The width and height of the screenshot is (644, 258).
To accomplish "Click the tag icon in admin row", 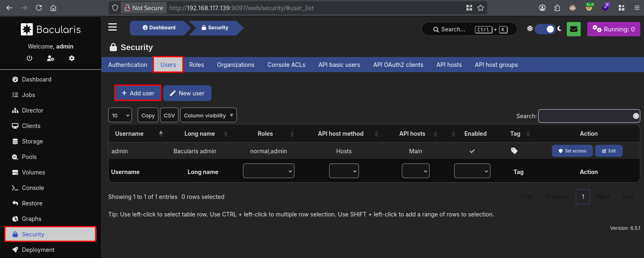I will [x=515, y=151].
